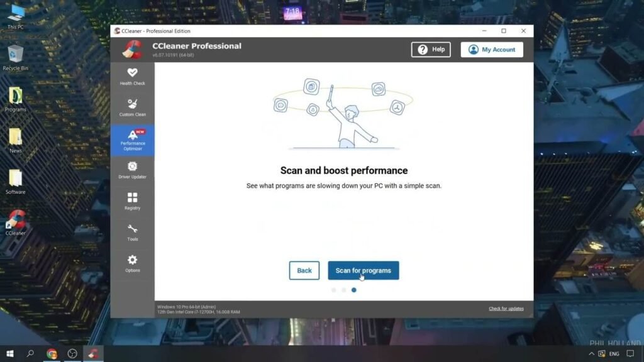The image size is (644, 362).
Task: Open CCleaner Options settings
Action: pyautogui.click(x=132, y=263)
